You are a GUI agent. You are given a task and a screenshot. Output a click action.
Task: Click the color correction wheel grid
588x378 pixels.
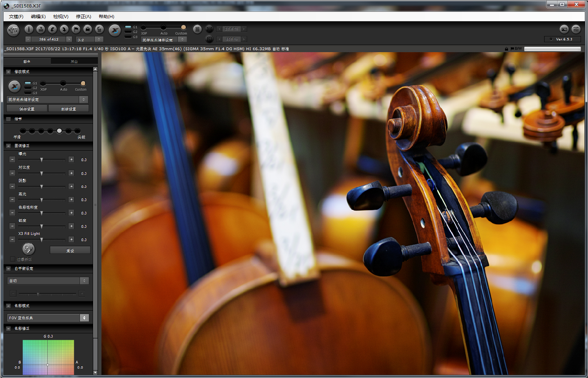tap(48, 357)
